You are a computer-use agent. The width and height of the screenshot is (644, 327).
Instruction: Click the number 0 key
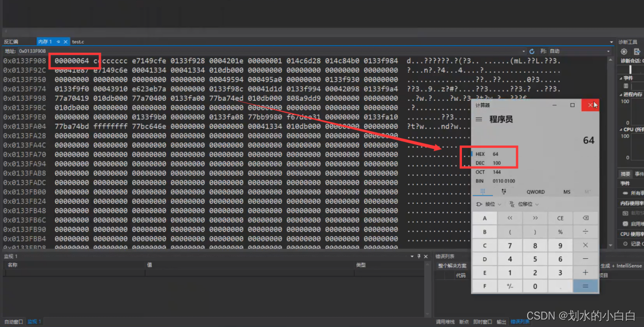pyautogui.click(x=535, y=286)
